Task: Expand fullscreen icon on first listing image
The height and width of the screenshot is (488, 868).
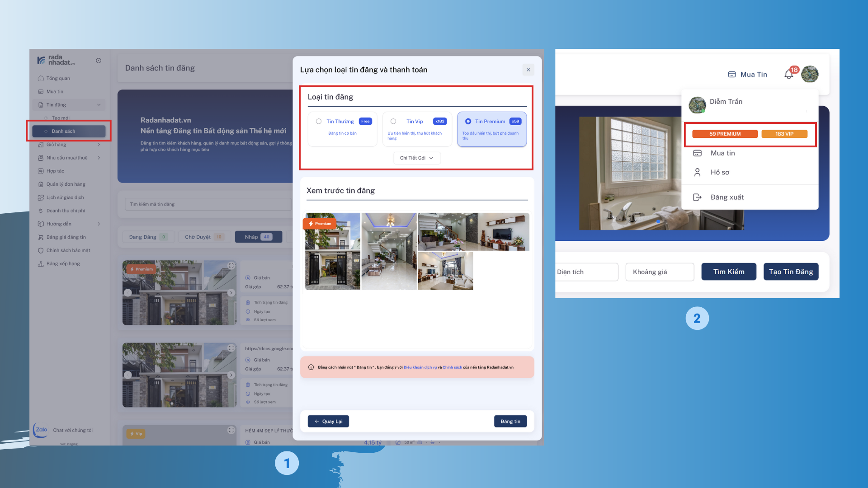Action: (231, 266)
